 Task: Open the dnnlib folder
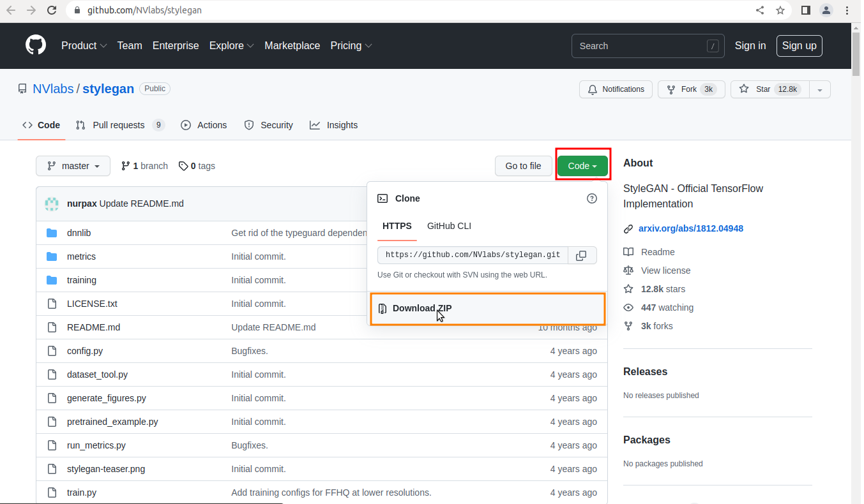click(79, 233)
